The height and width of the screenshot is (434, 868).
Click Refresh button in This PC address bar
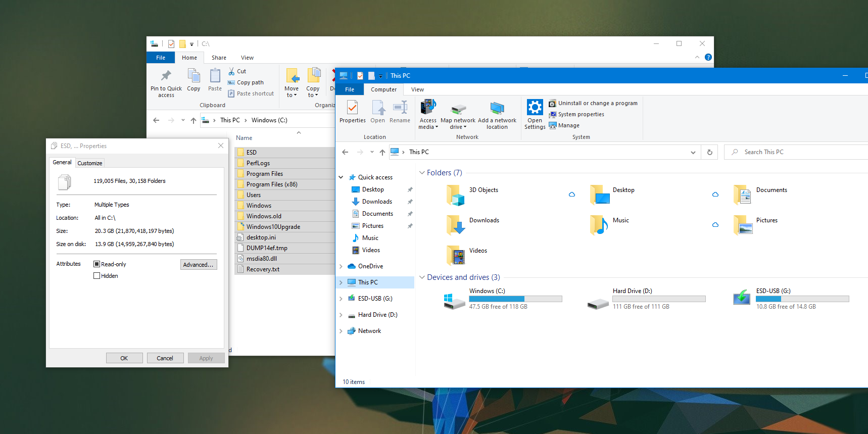tap(710, 152)
